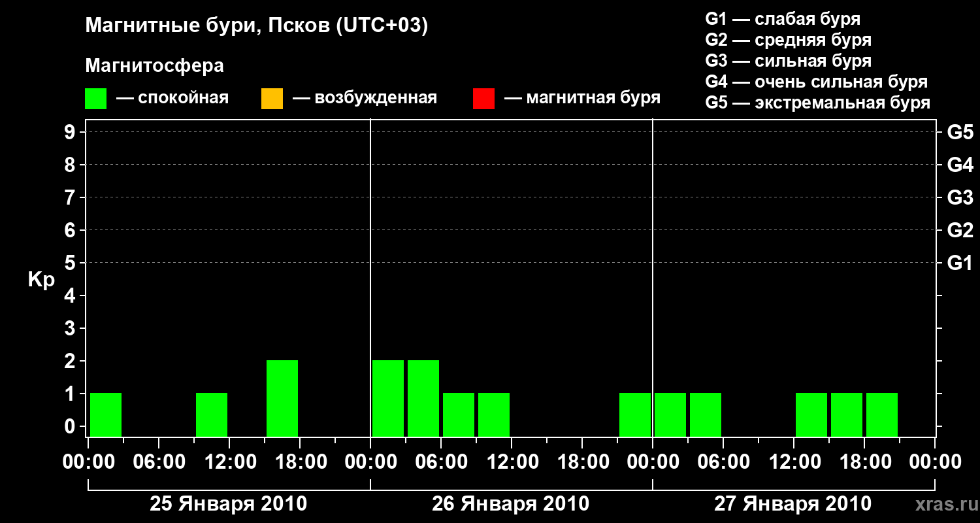The width and height of the screenshot is (980, 523).
Task: Click the '25 Января 2010' date label
Action: click(x=229, y=504)
